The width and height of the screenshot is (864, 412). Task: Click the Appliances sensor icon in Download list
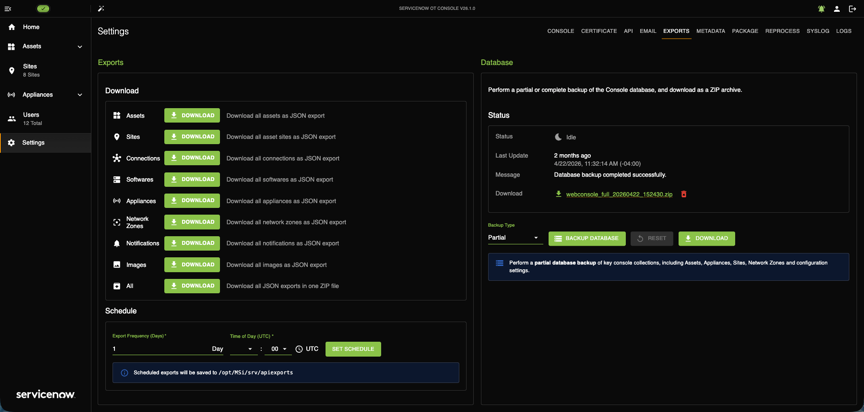tap(116, 201)
